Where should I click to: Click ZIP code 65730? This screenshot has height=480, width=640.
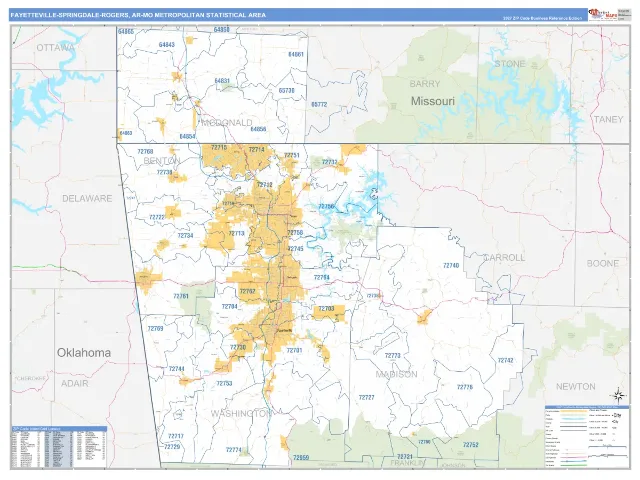pos(287,90)
